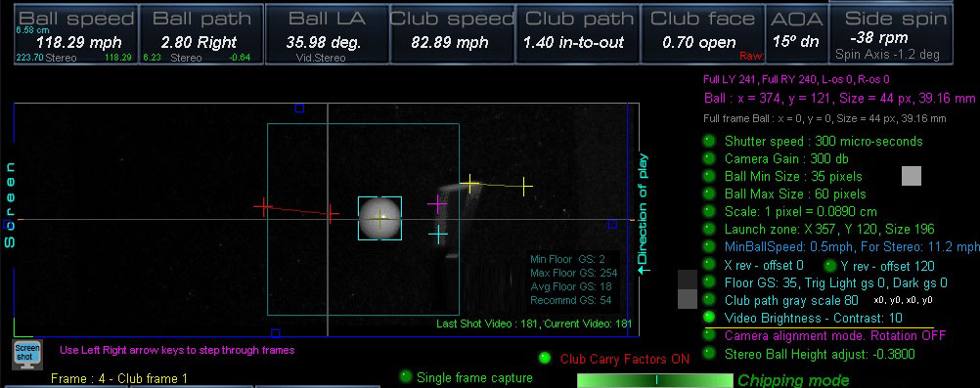Click the Side spin panel
The height and width of the screenshot is (388, 980).
pos(891,35)
